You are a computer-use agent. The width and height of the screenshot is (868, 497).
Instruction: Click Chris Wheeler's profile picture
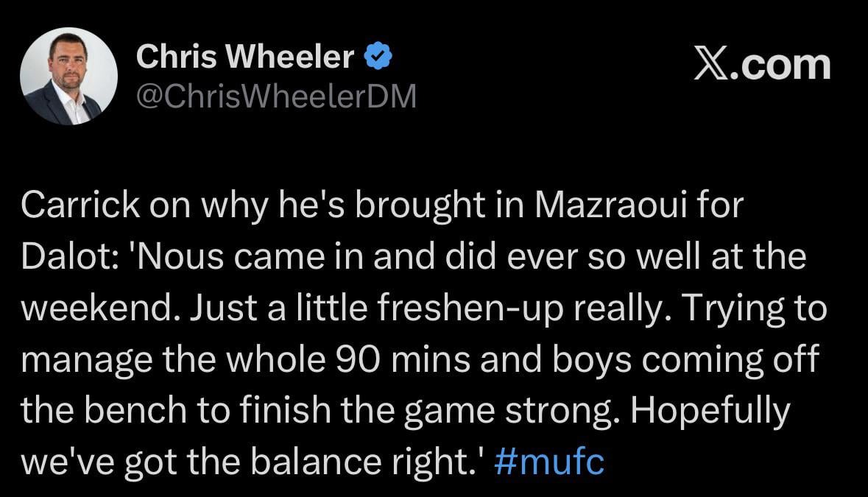point(68,77)
